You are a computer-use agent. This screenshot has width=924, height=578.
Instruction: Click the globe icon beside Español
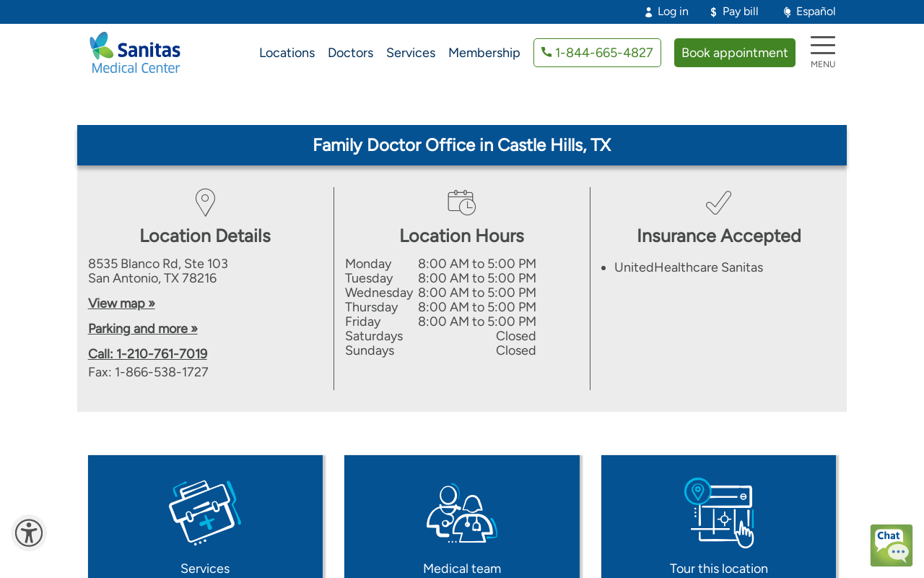[787, 12]
